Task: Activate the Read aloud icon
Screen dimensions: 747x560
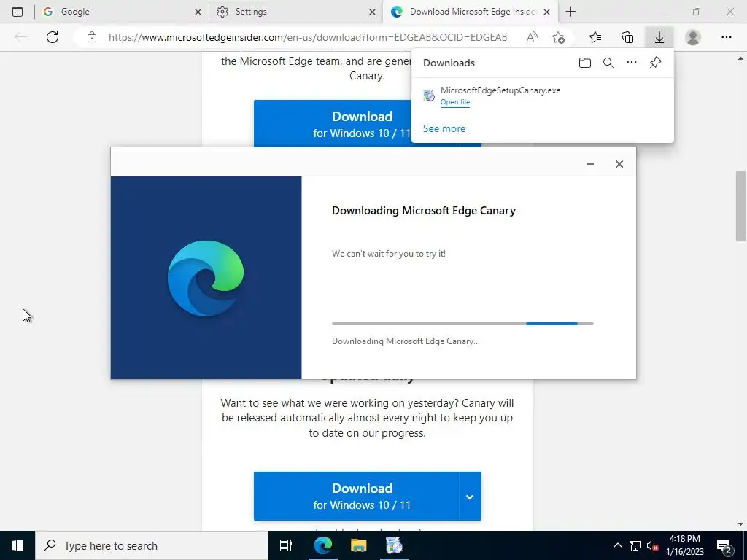Action: click(x=532, y=37)
